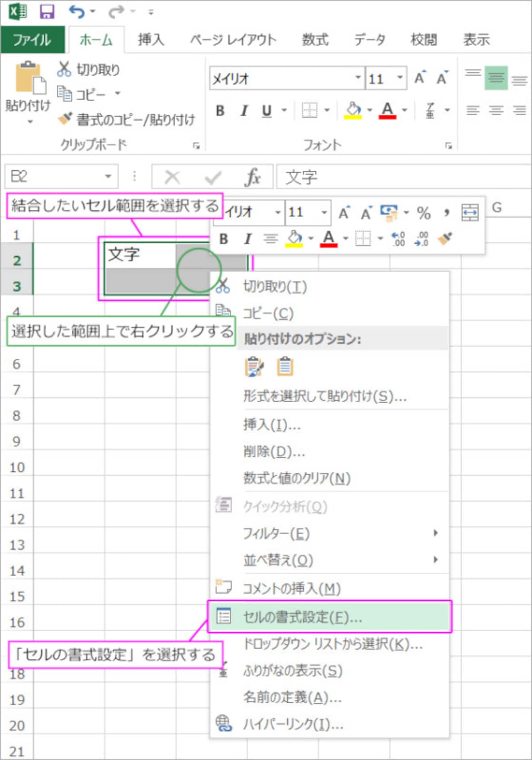Click the Undo arrow icon

coord(77,12)
